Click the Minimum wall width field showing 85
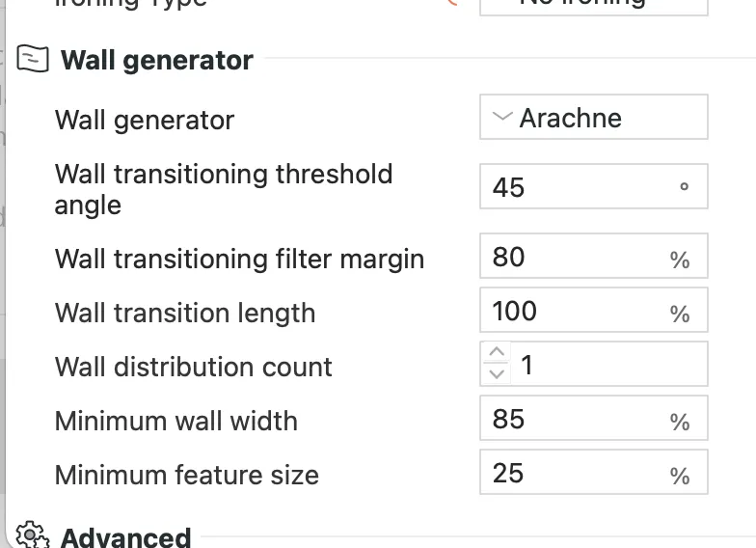 pyautogui.click(x=594, y=418)
